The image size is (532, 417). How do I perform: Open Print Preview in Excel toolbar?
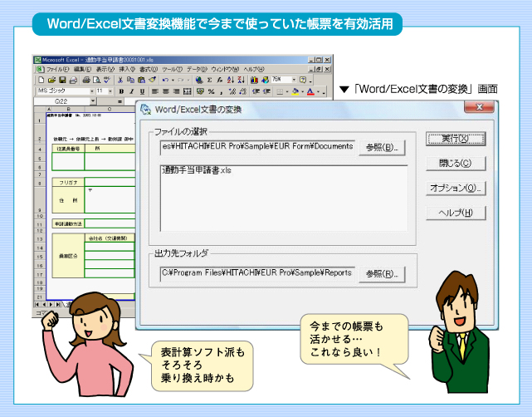pos(97,80)
